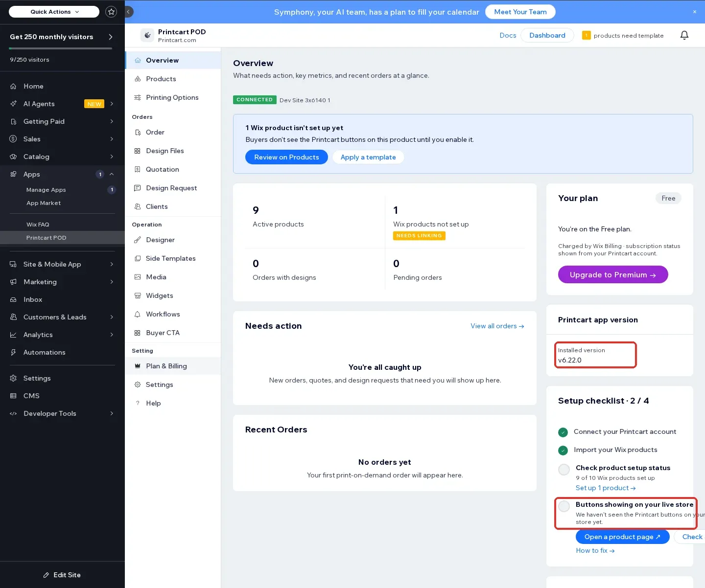Click the Automations lightning icon
Image resolution: width=705 pixels, height=588 pixels.
click(13, 352)
